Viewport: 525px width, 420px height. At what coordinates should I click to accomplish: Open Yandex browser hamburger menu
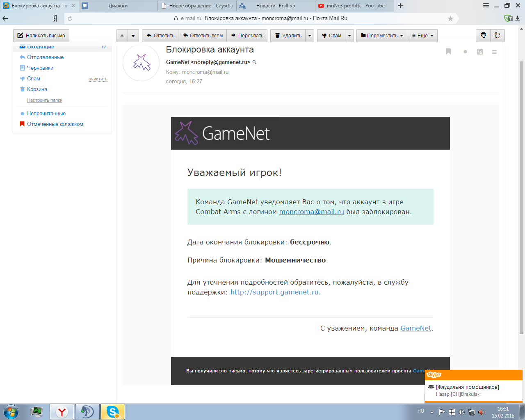[486, 6]
